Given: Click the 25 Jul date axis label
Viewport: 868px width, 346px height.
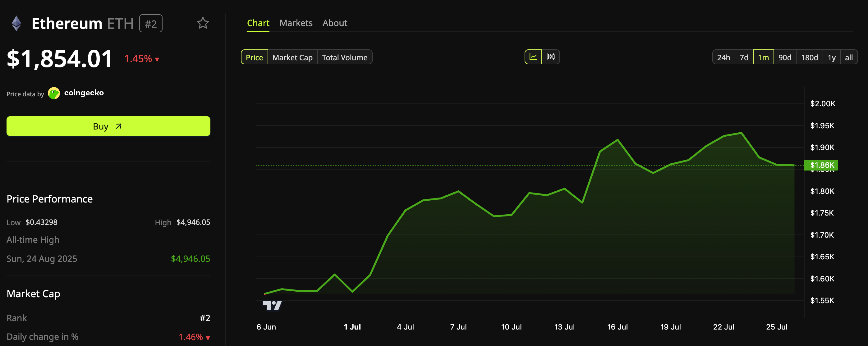Looking at the screenshot, I should point(776,327).
